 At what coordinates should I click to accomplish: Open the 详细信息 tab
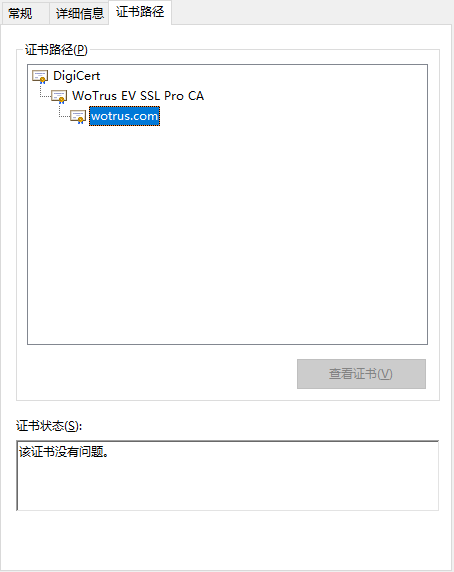pyautogui.click(x=79, y=14)
